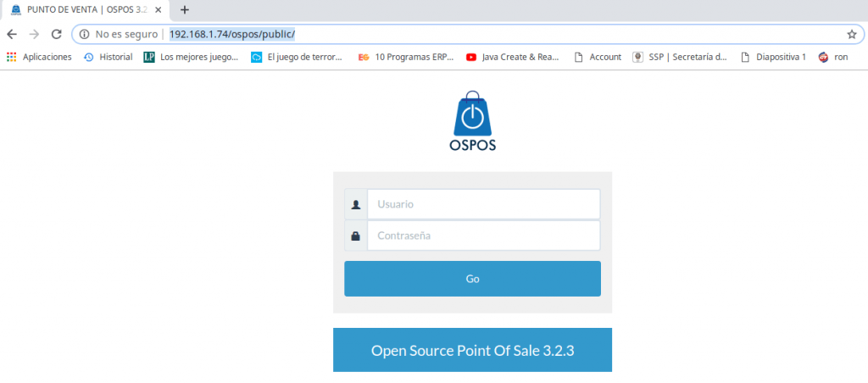Click the padlock icon beside Contraseña

tap(356, 236)
